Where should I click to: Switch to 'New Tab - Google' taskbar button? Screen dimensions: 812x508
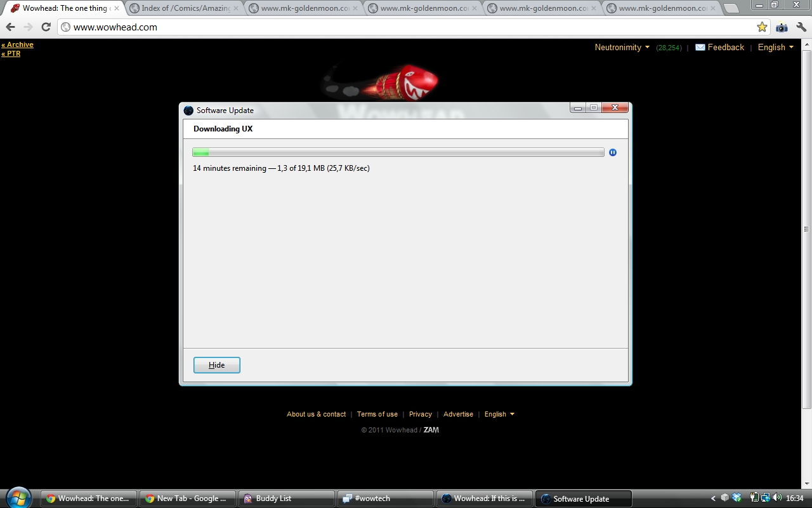tap(188, 498)
